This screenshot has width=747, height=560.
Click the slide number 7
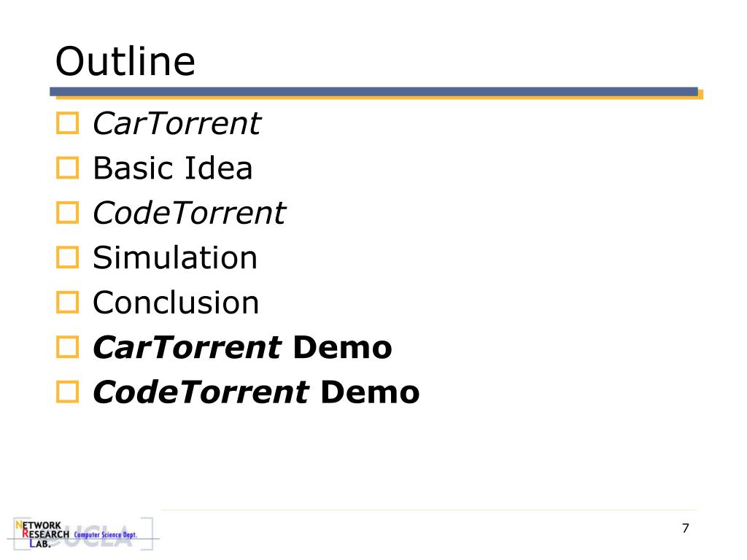click(686, 528)
